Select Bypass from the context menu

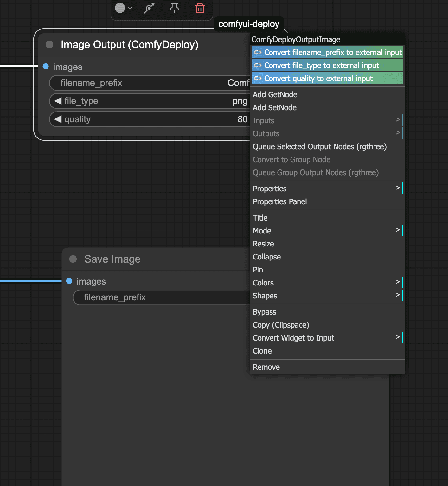pyautogui.click(x=265, y=312)
